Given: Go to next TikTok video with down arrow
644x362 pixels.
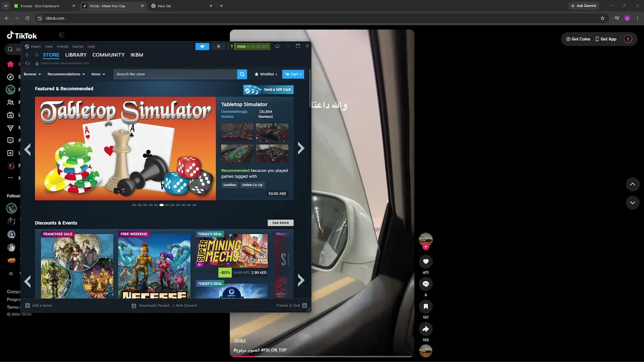Looking at the screenshot, I should [x=632, y=203].
